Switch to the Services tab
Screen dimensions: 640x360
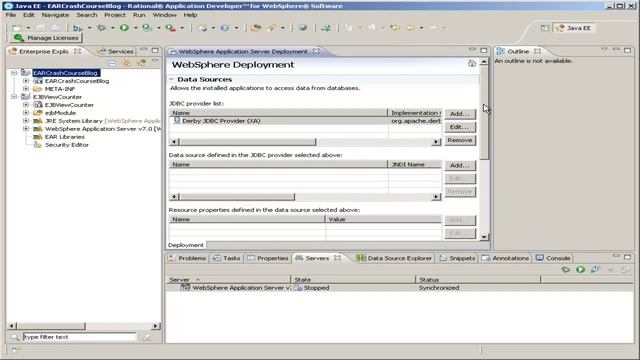(x=116, y=51)
